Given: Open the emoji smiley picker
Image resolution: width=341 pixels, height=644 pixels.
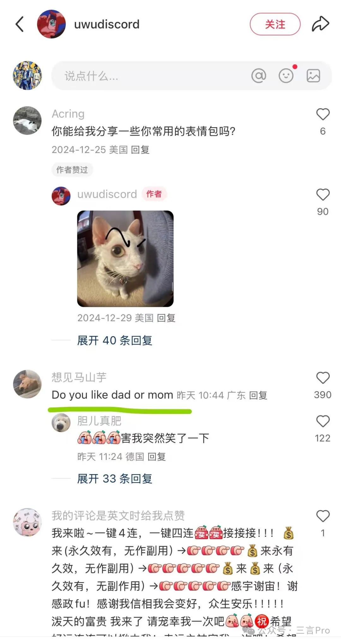Looking at the screenshot, I should point(286,76).
